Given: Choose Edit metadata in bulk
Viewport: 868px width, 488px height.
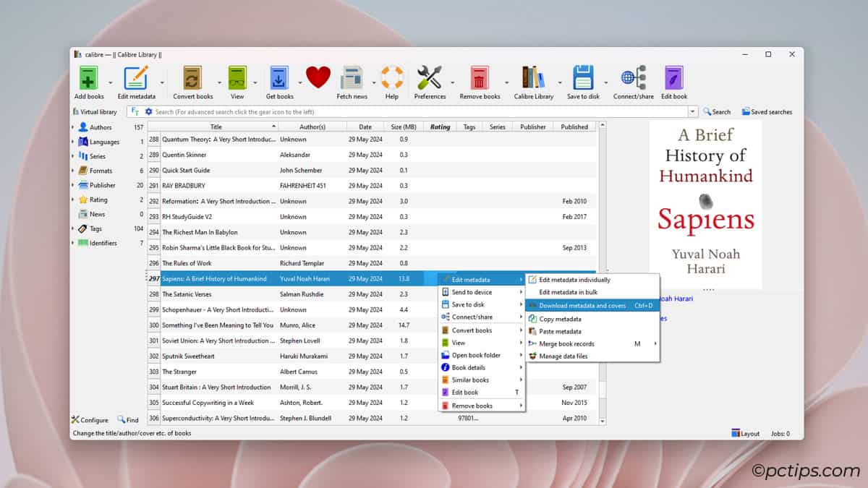Looking at the screenshot, I should click(x=568, y=292).
